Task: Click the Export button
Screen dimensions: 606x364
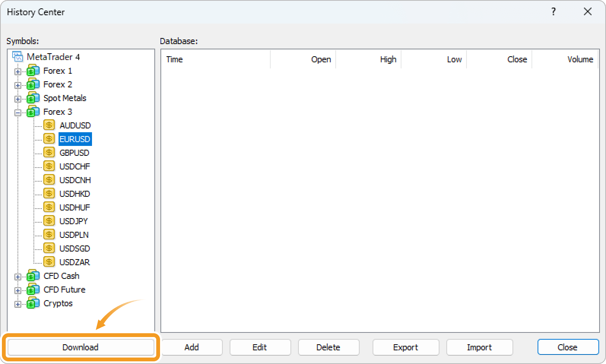Action: click(406, 347)
